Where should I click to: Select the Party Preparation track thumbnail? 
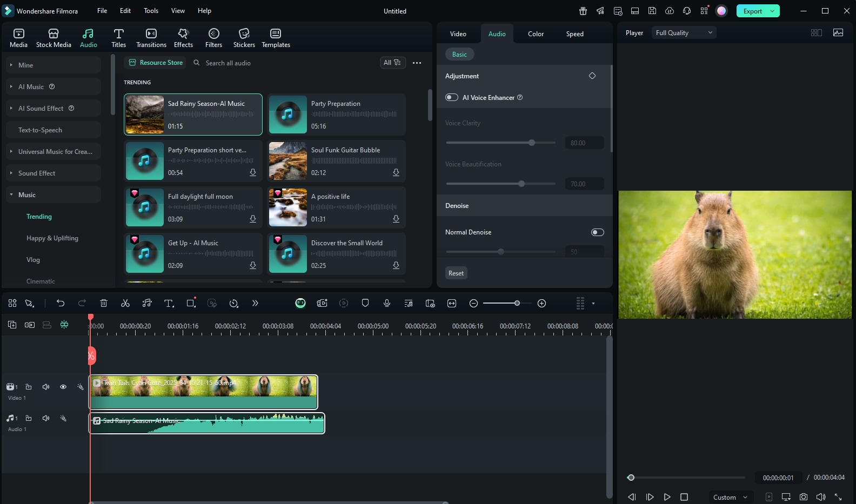tap(288, 115)
